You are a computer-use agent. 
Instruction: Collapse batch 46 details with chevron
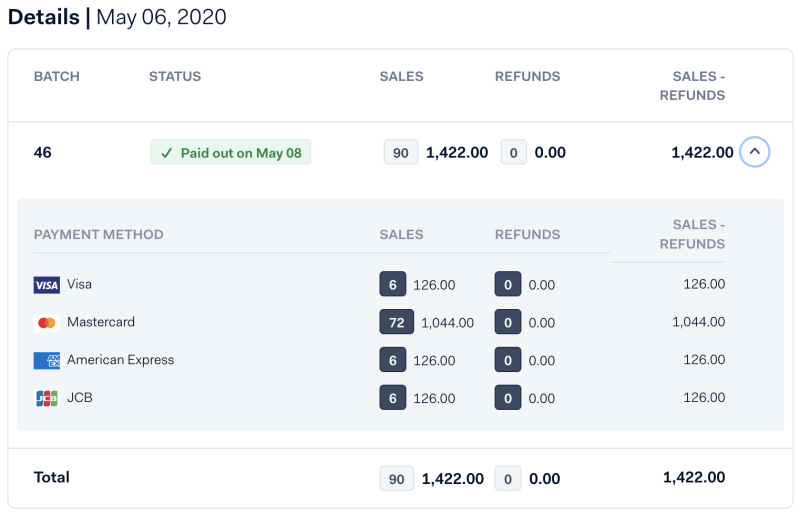(x=755, y=152)
